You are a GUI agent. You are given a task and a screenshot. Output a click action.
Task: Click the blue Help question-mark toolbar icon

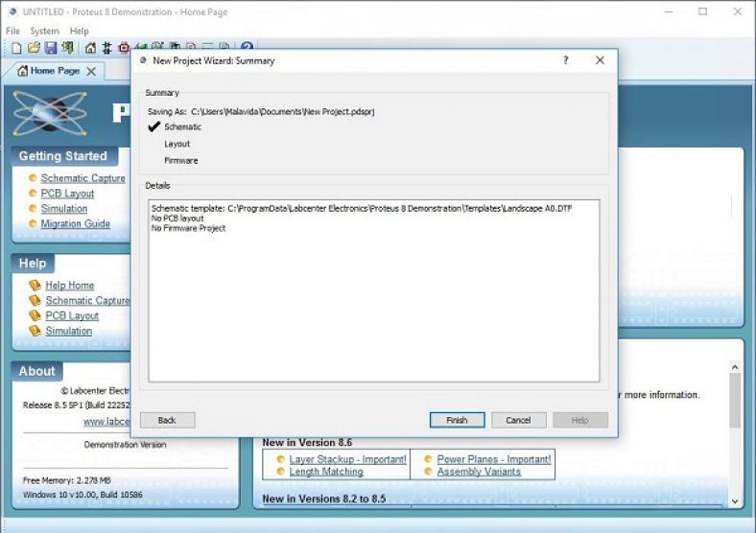click(x=247, y=46)
